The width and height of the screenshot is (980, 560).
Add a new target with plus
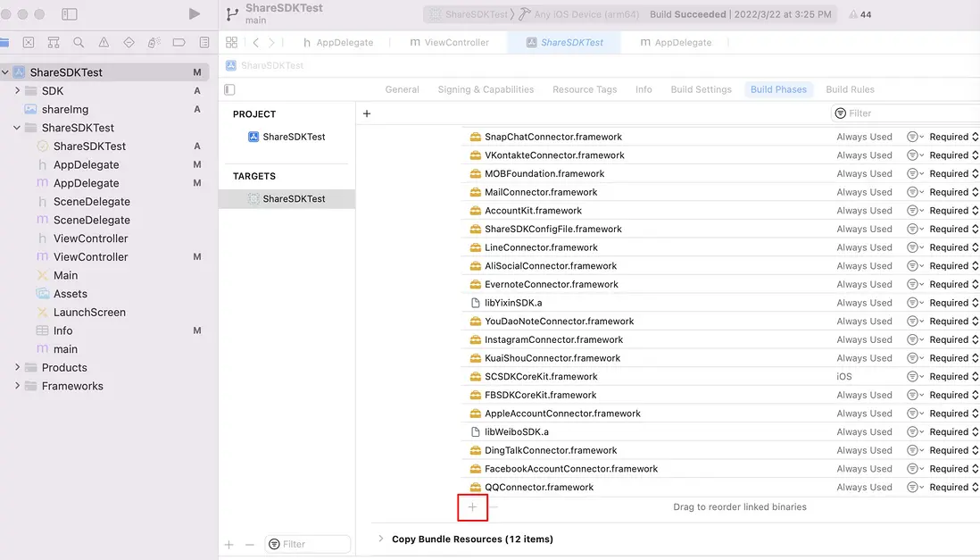pyautogui.click(x=229, y=544)
